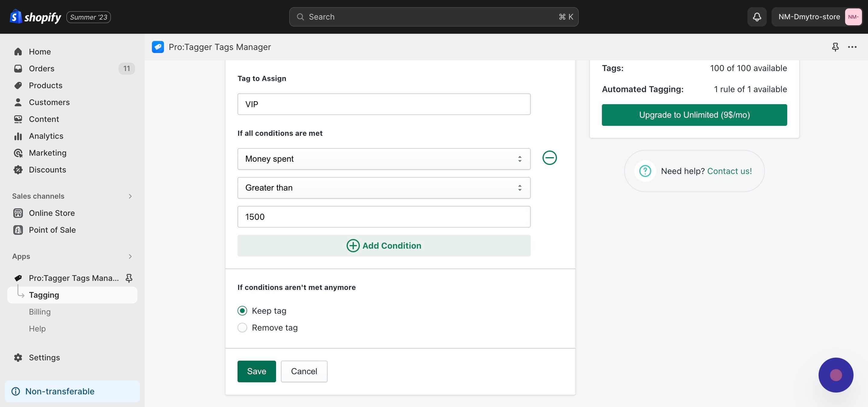Cancel the rule editing

click(304, 371)
